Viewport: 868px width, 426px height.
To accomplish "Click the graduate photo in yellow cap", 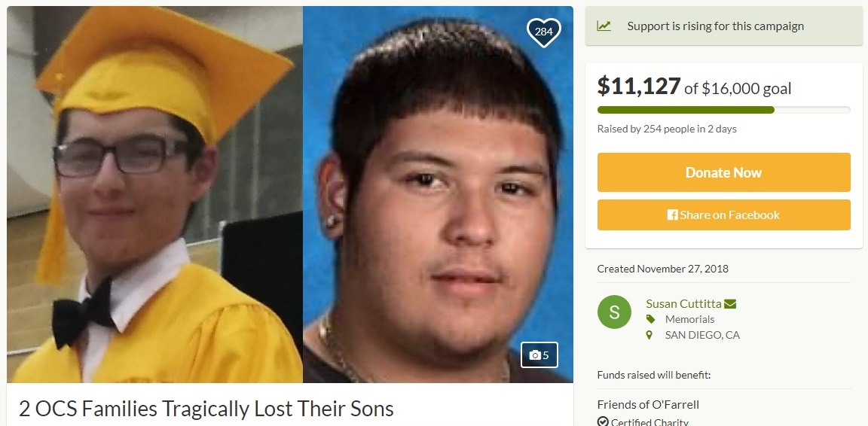I will [155, 195].
